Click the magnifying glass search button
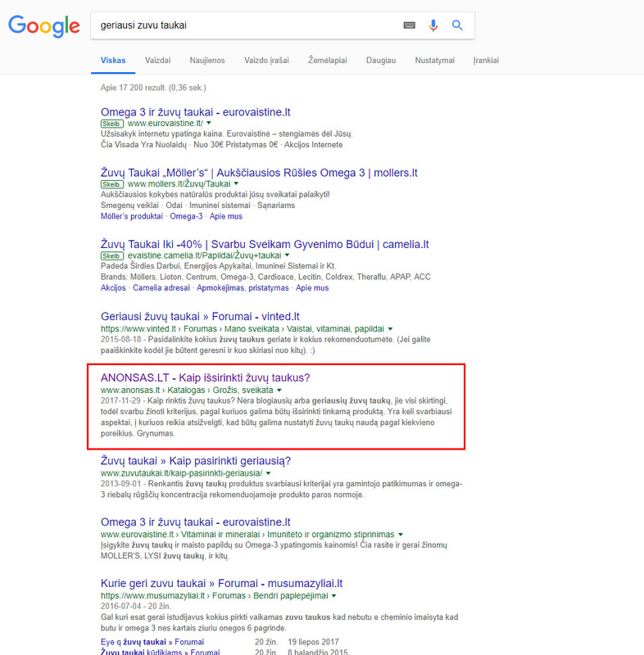This screenshot has height=655, width=644. point(457,25)
